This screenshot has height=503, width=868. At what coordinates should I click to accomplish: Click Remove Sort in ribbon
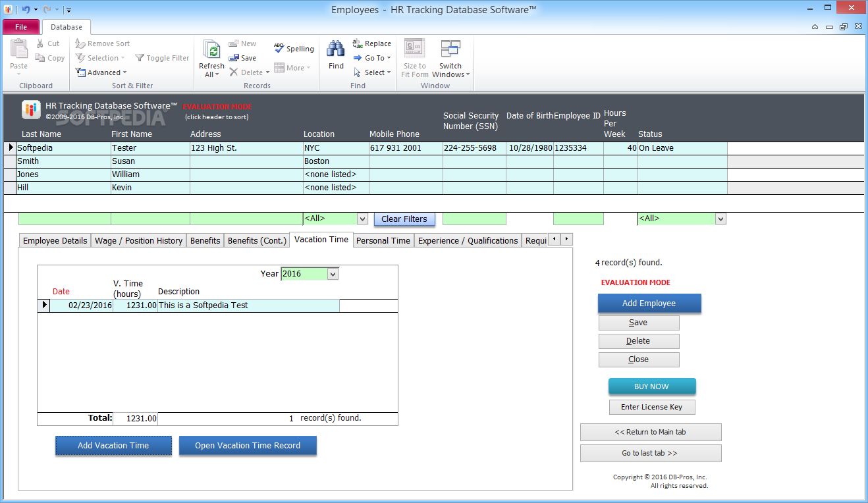(x=103, y=43)
